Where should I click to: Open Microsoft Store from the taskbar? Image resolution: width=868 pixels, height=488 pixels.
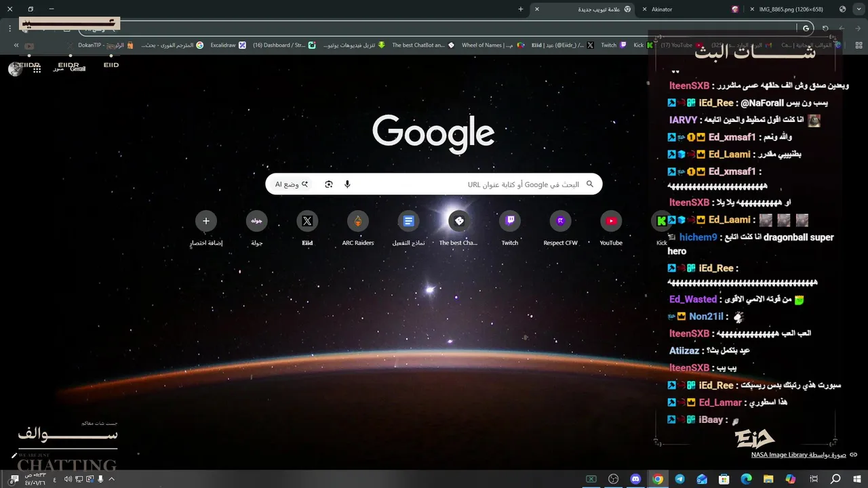724,479
